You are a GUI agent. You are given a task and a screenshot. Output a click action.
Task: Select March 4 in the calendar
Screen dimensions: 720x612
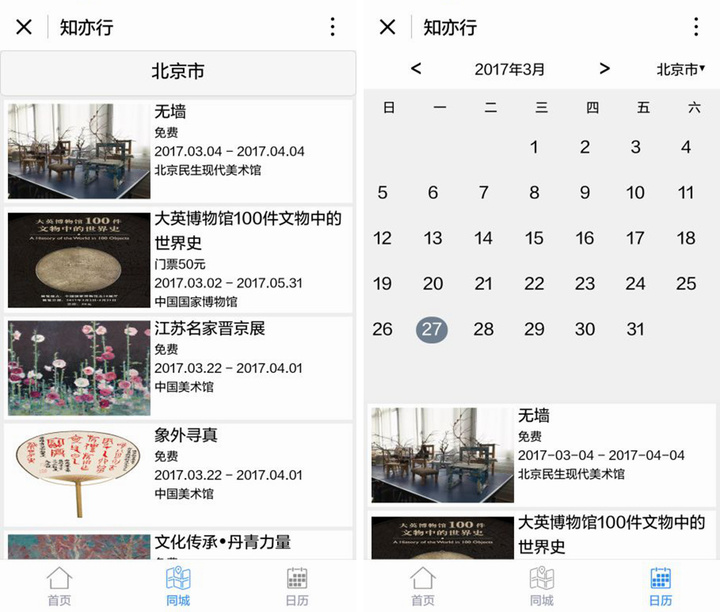(686, 147)
